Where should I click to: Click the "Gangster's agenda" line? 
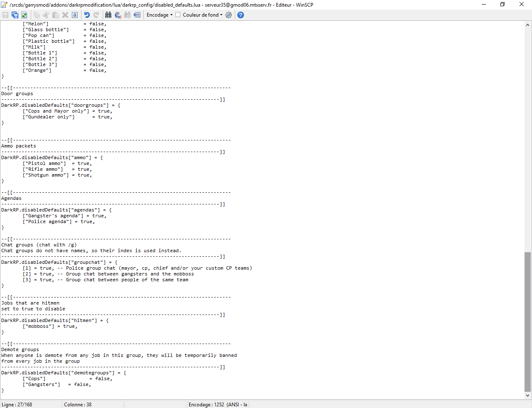(64, 216)
